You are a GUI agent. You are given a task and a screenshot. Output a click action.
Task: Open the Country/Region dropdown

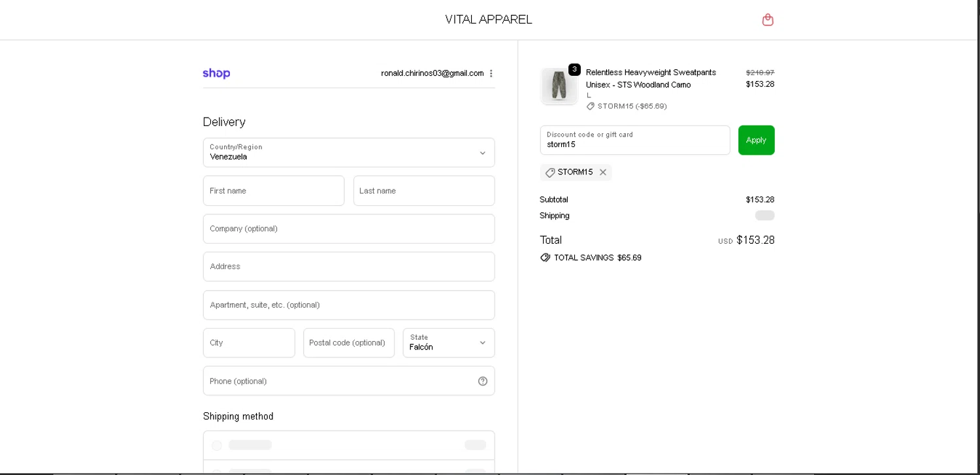tap(349, 152)
